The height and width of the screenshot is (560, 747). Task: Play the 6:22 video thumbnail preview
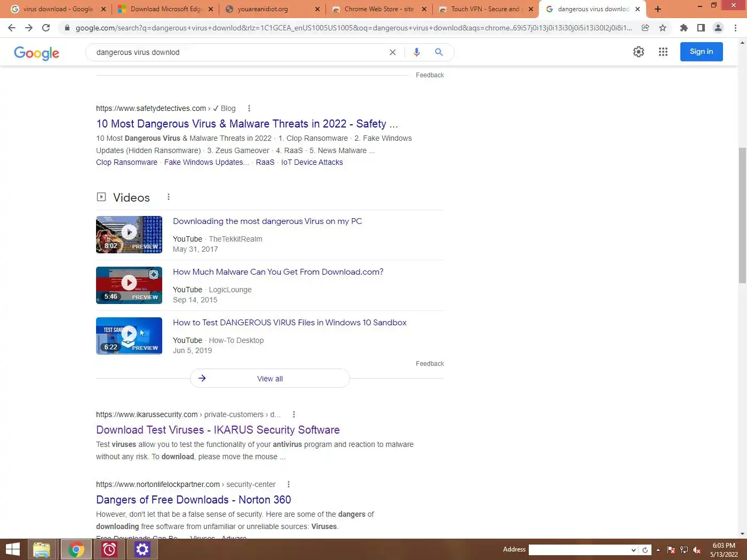click(129, 336)
